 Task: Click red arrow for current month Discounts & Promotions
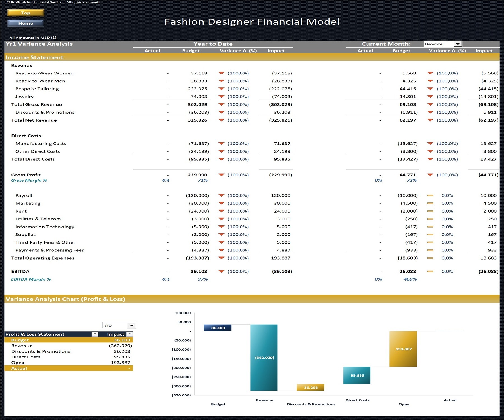430,112
